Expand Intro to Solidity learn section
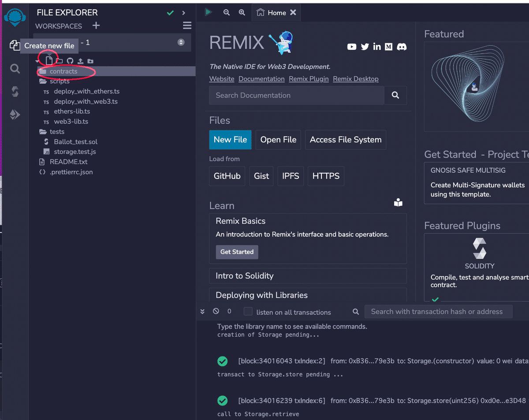The image size is (529, 420). pyautogui.click(x=308, y=276)
